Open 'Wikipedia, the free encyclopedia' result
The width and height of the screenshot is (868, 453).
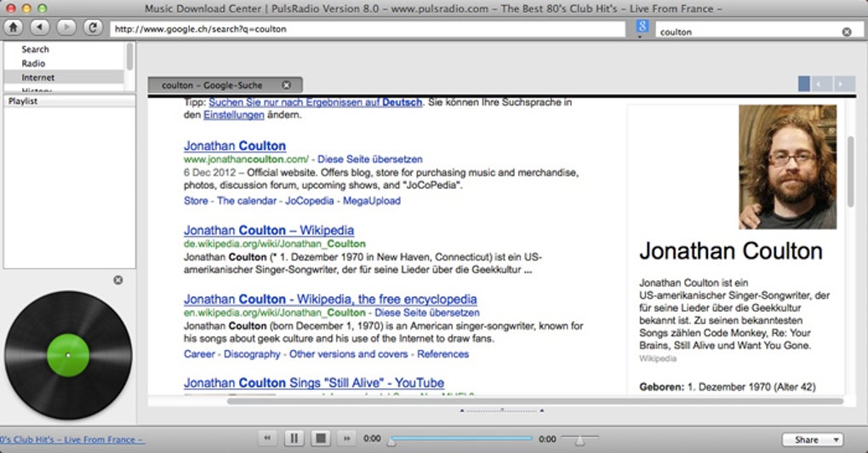coord(330,299)
